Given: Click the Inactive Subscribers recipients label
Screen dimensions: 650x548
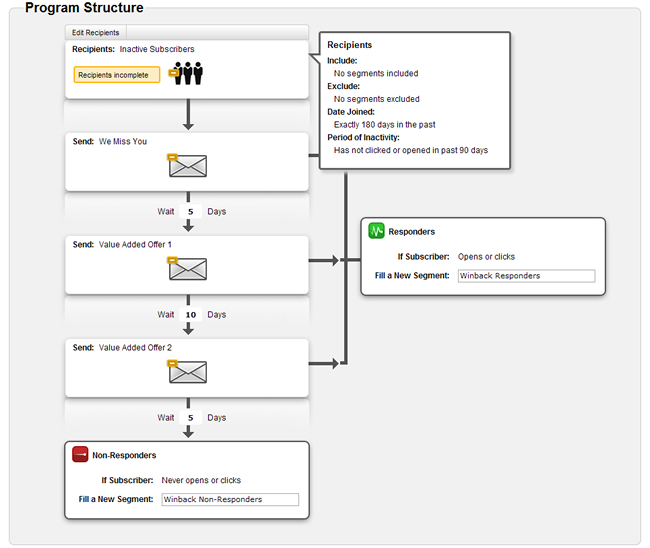Looking at the screenshot, I should 157,49.
